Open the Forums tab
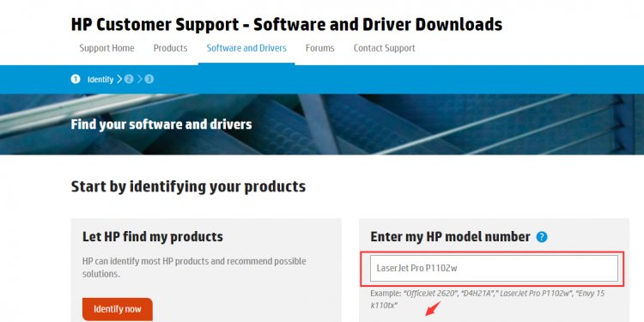This screenshot has width=644, height=322. pyautogui.click(x=320, y=48)
